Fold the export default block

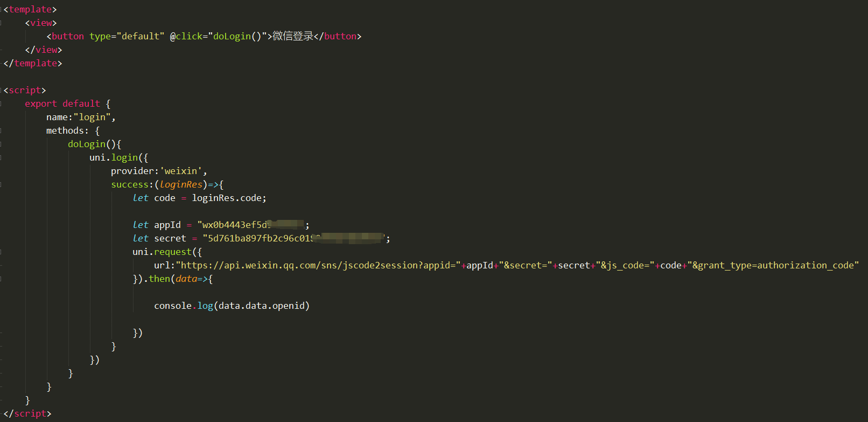[x=2, y=104]
